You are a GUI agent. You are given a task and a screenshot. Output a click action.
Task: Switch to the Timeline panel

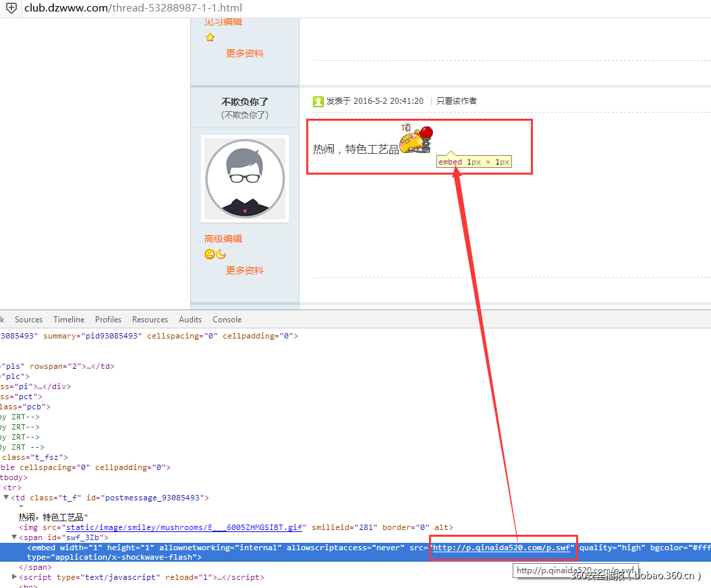pyautogui.click(x=68, y=319)
